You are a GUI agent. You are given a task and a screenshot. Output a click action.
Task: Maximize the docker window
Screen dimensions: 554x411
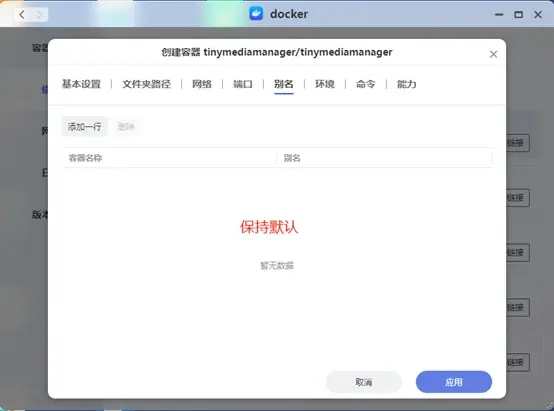pos(518,14)
